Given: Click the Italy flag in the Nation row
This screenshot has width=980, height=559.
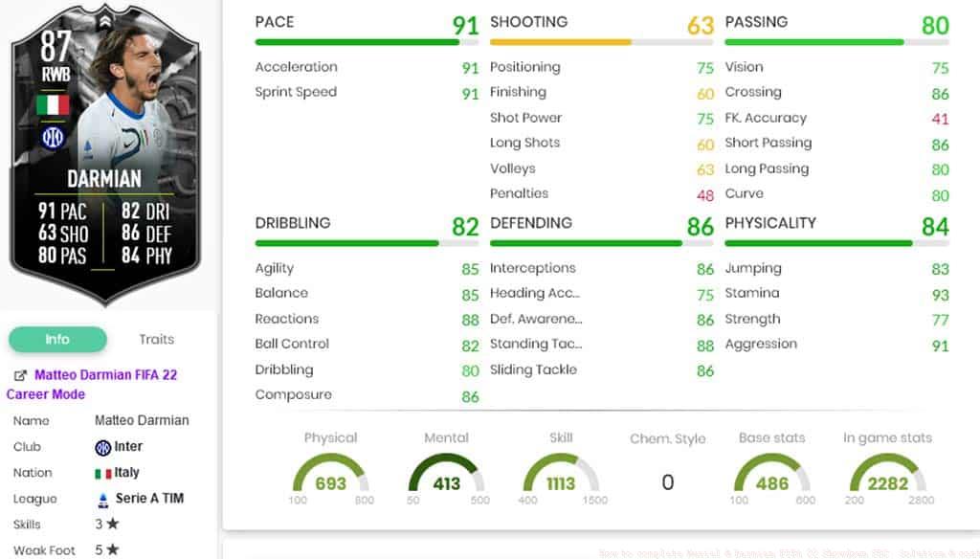Looking at the screenshot, I should pyautogui.click(x=102, y=473).
